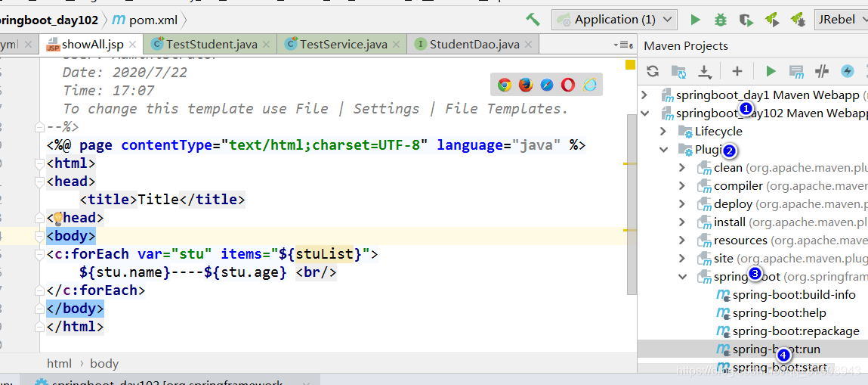The width and height of the screenshot is (868, 385).
Task: Click the Title text inside the title tag
Action: [x=159, y=200]
